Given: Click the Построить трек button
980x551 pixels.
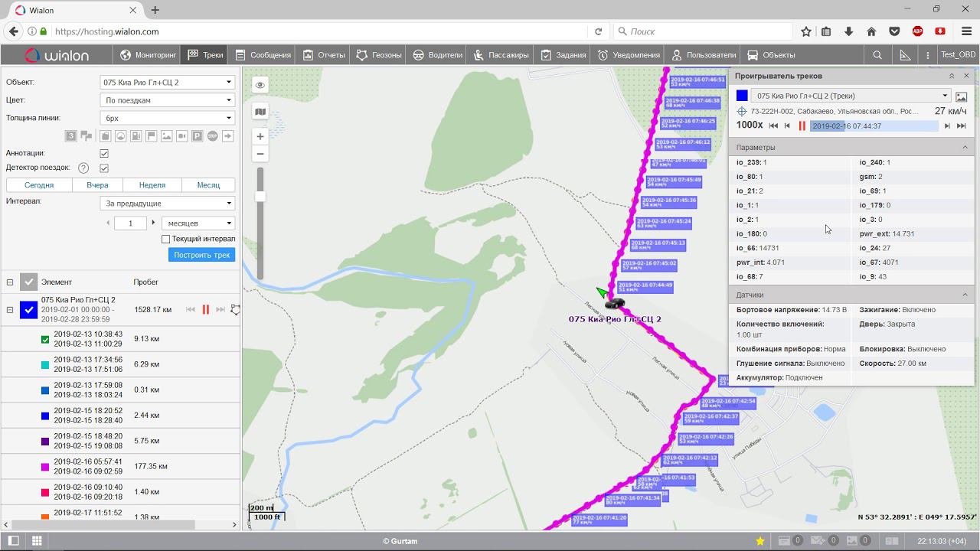Looking at the screenshot, I should pyautogui.click(x=201, y=255).
